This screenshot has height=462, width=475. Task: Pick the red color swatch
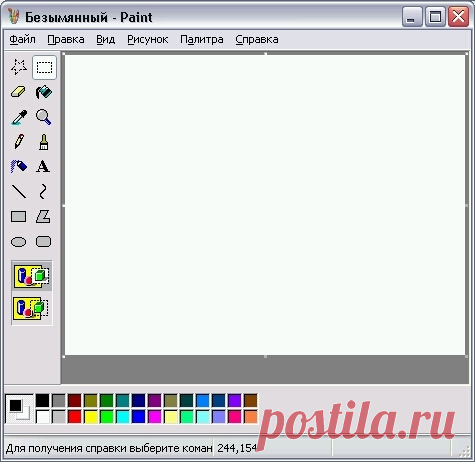[x=75, y=417]
